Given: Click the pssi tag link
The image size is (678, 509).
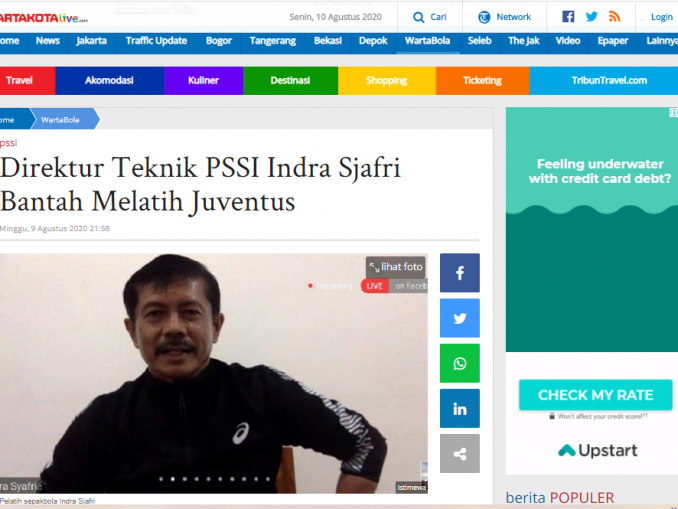Looking at the screenshot, I should click(x=9, y=143).
